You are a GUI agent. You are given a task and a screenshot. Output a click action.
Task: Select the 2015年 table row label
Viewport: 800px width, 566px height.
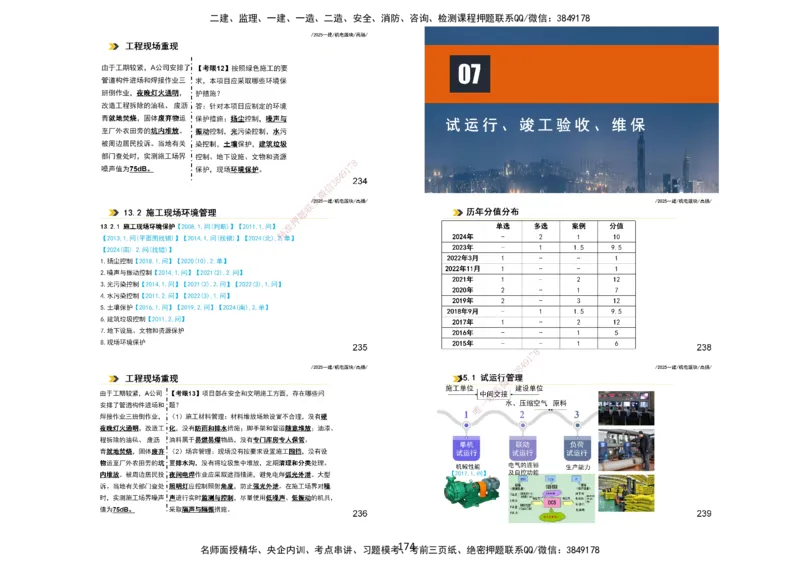[x=462, y=343]
